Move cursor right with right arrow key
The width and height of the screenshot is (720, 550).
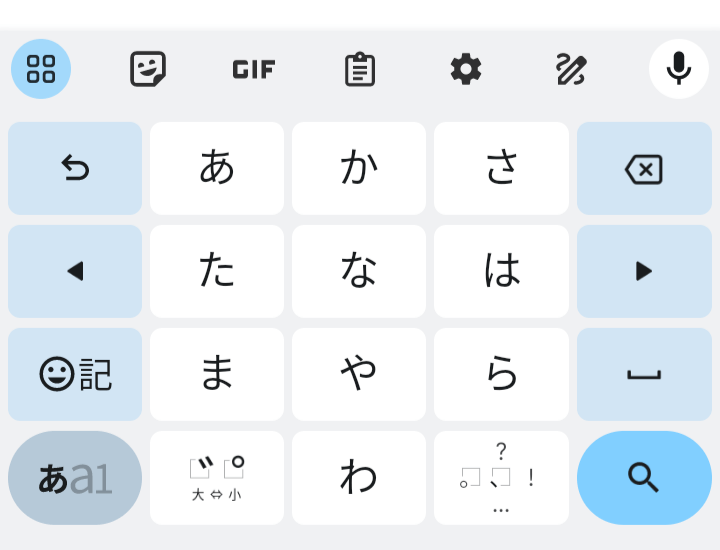[x=644, y=271]
